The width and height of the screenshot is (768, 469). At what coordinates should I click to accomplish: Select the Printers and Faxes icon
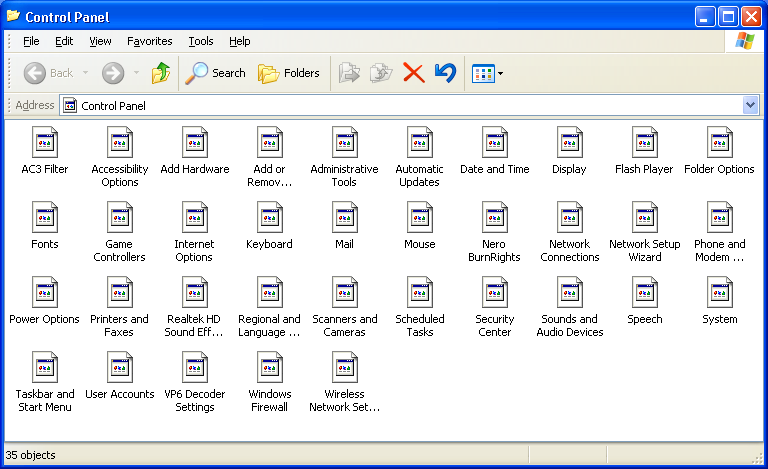point(120,292)
